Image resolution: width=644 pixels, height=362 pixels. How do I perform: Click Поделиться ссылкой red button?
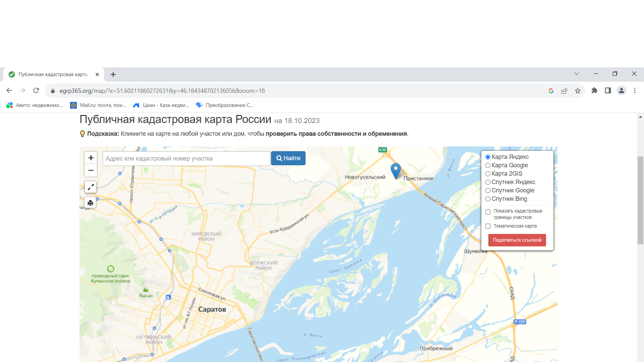click(x=517, y=240)
